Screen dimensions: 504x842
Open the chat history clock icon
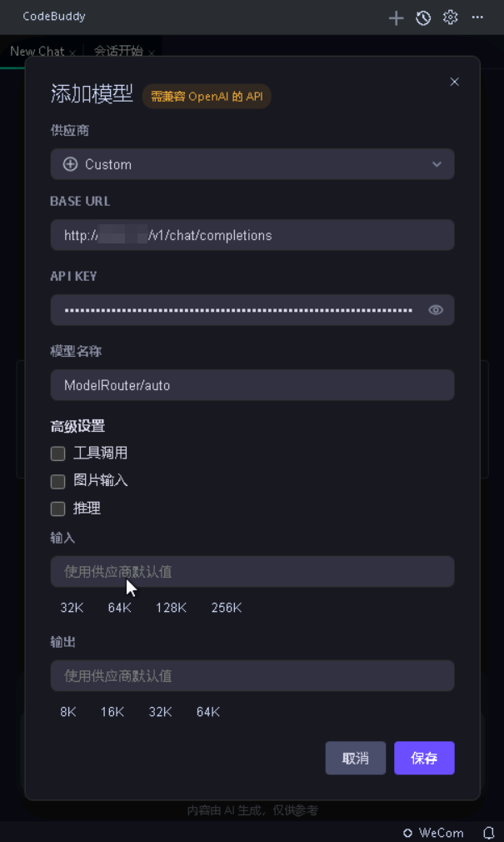423,18
